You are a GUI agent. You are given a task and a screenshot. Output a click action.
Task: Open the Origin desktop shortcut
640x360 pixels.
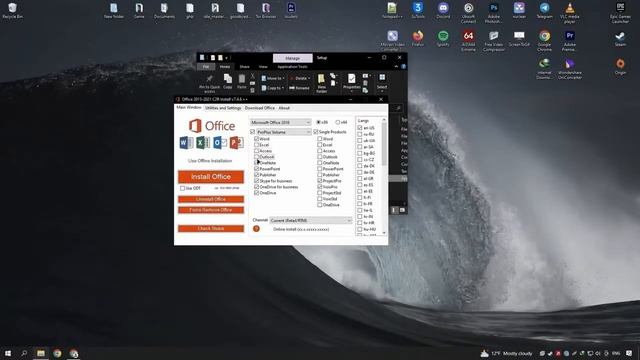click(x=620, y=66)
